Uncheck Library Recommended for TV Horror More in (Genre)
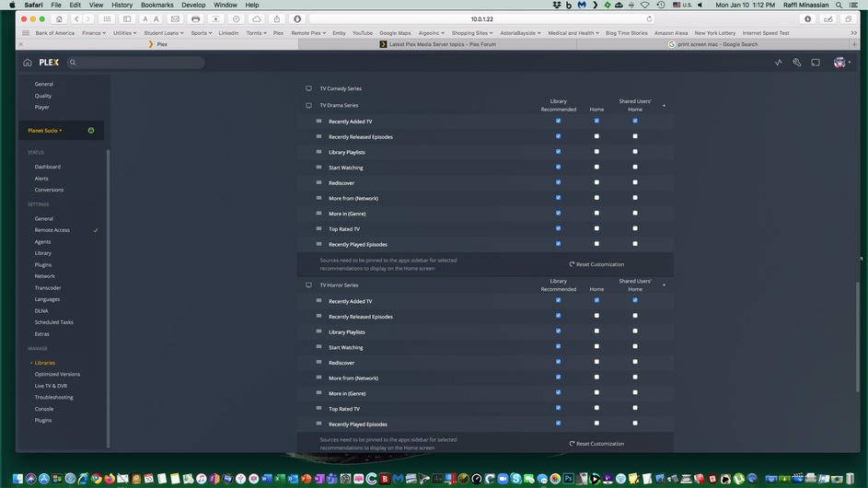Screen dimensions: 868x488 558,392
